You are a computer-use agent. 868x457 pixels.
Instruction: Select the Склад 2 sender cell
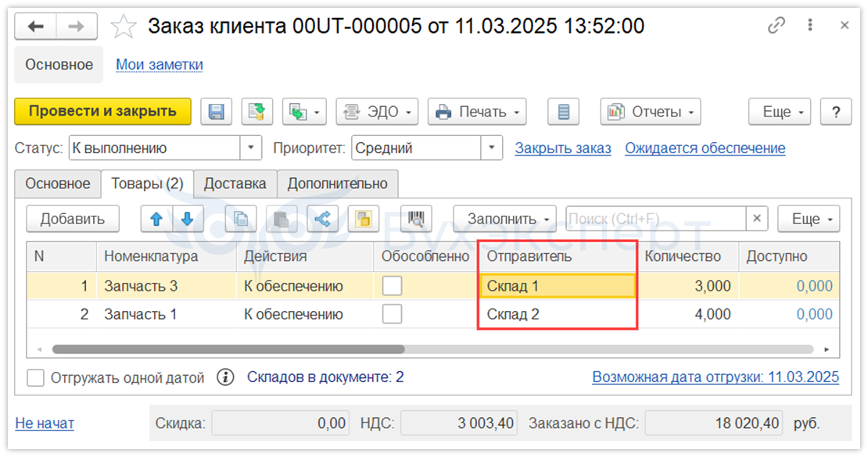pos(558,314)
